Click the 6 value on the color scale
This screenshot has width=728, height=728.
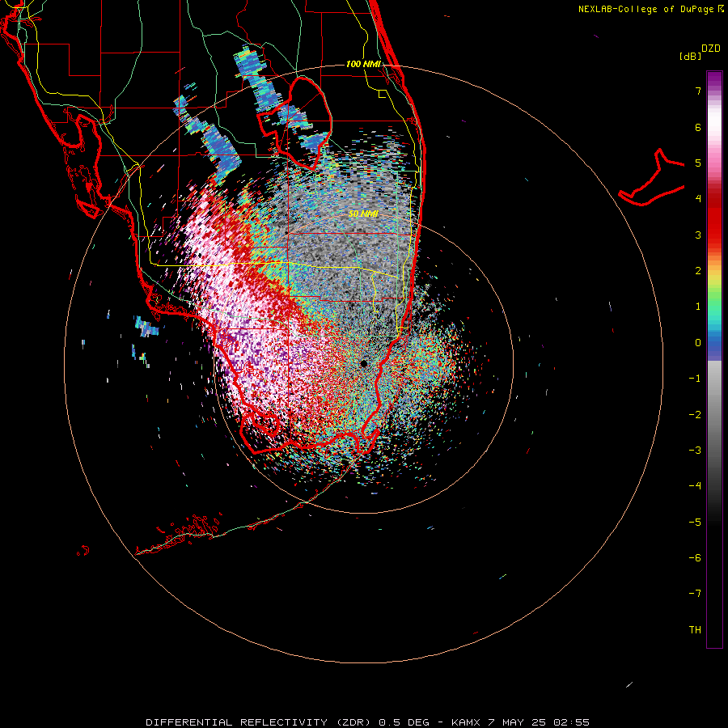tap(698, 127)
